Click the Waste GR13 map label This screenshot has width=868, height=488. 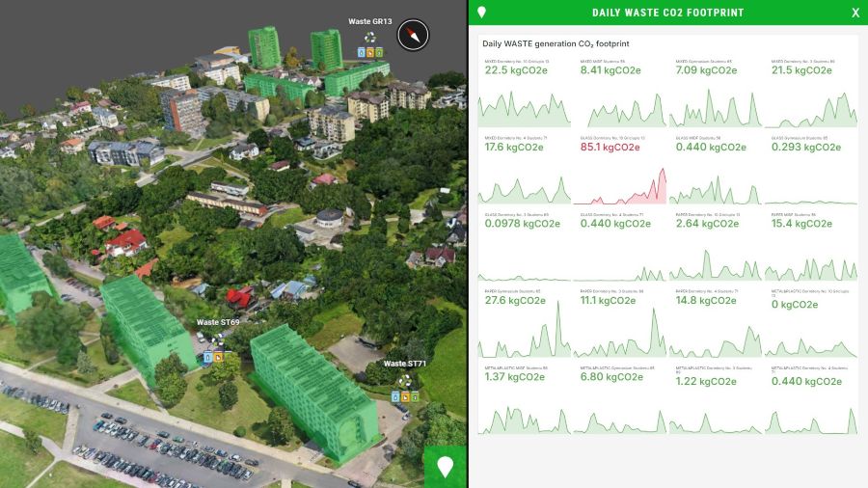tap(369, 21)
